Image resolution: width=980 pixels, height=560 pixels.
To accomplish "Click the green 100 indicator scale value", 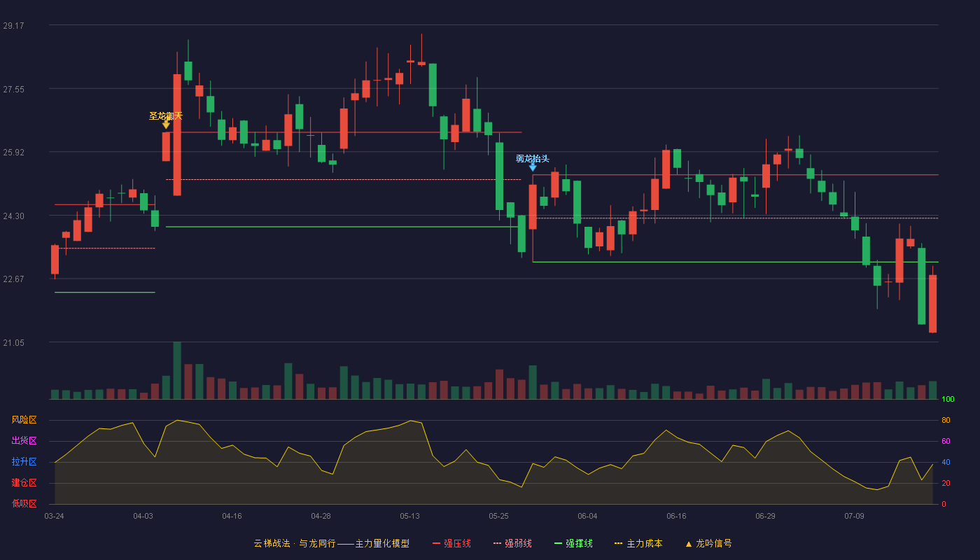I will point(948,400).
